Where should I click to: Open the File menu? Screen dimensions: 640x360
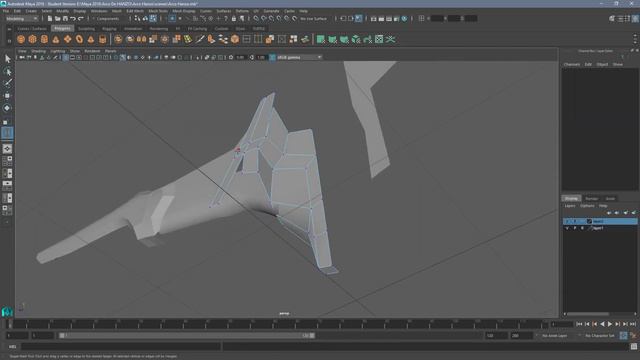click(6, 11)
